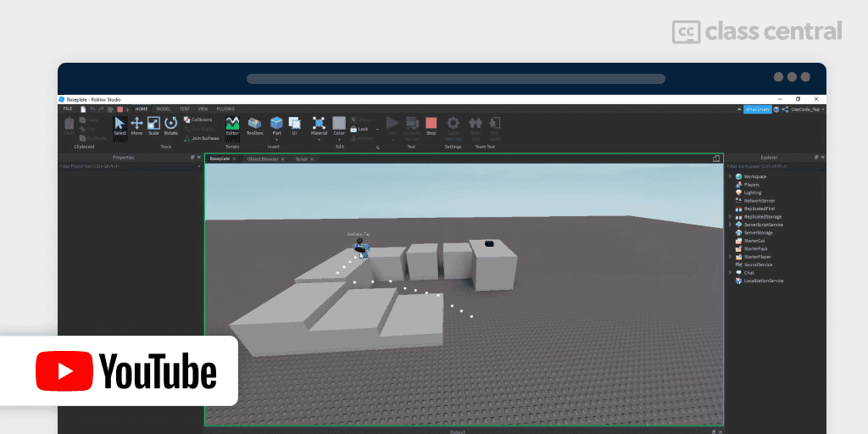Click the Run play icon
868x434 pixels.
tap(392, 124)
